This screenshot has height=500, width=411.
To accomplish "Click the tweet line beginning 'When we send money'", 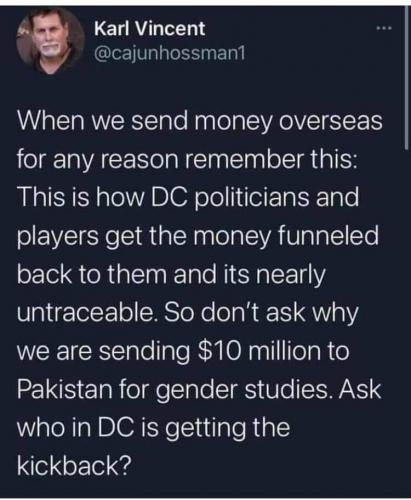I will pyautogui.click(x=200, y=120).
